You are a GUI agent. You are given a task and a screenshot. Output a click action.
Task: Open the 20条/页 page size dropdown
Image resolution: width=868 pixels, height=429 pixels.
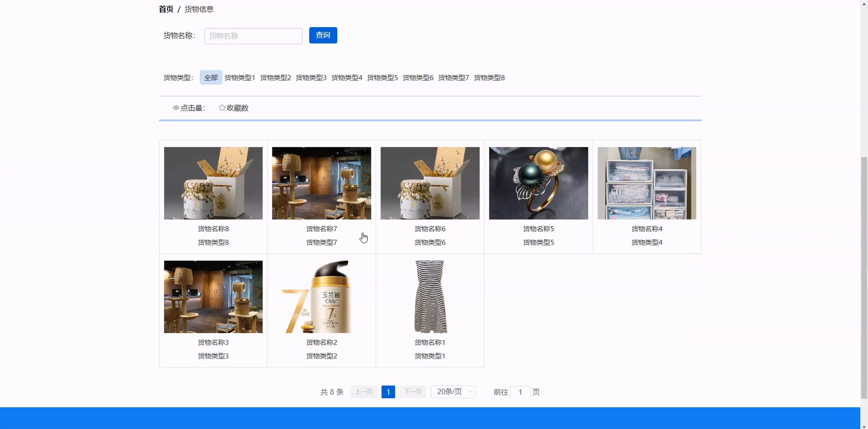(x=453, y=392)
